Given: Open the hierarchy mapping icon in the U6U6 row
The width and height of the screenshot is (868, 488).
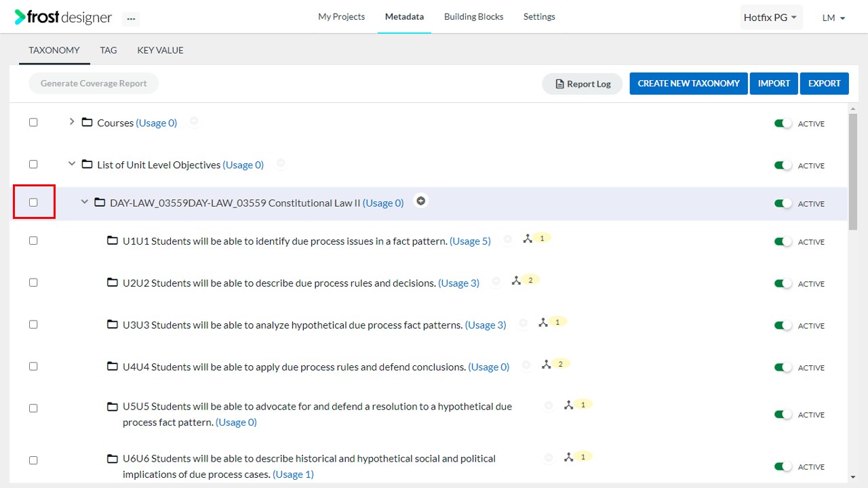Looking at the screenshot, I should point(568,457).
